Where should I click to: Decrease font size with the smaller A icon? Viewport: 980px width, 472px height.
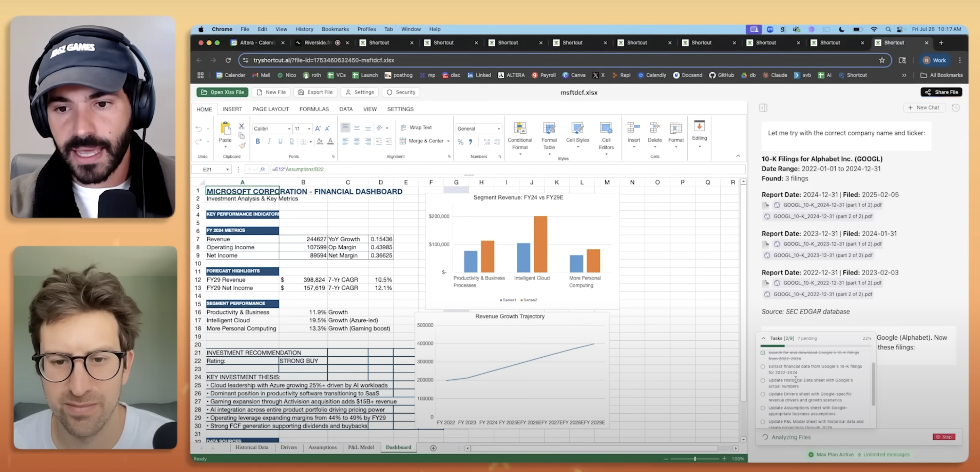(x=327, y=129)
